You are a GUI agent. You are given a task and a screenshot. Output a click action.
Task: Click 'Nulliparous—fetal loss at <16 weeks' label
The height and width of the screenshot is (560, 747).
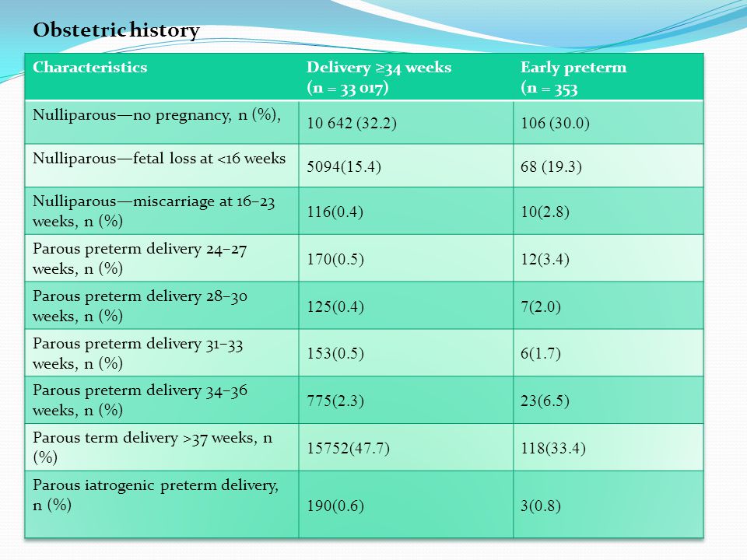pyautogui.click(x=159, y=158)
